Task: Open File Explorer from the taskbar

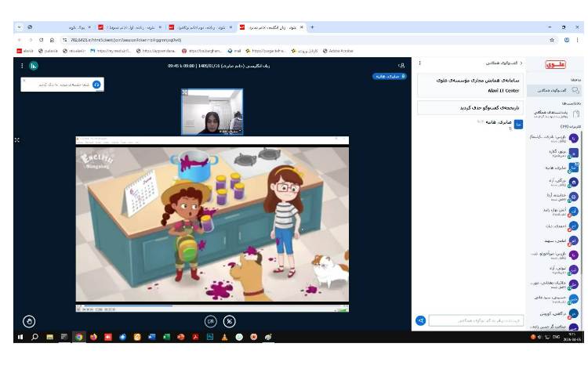Action: tap(49, 337)
